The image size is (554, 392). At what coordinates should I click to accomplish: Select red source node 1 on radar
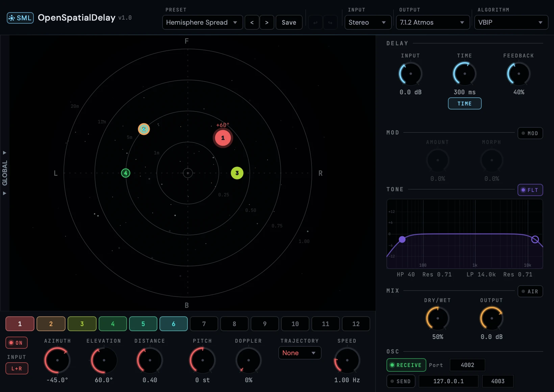point(223,138)
